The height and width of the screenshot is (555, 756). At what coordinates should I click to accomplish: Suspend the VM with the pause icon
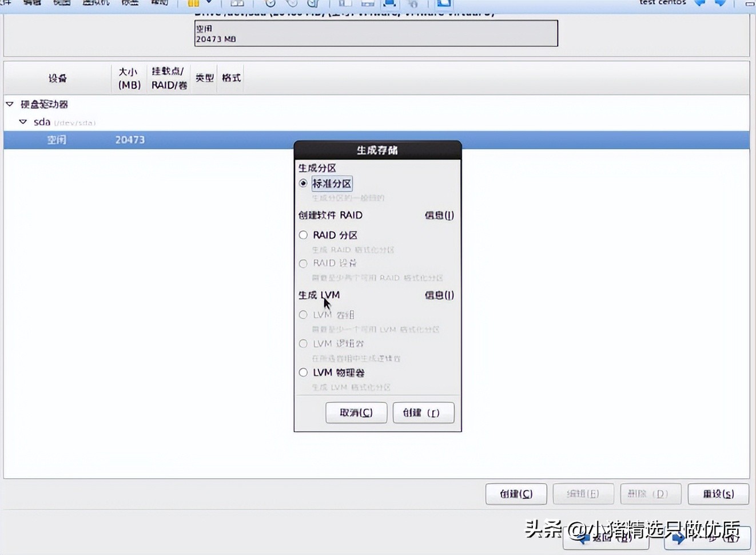point(194,3)
